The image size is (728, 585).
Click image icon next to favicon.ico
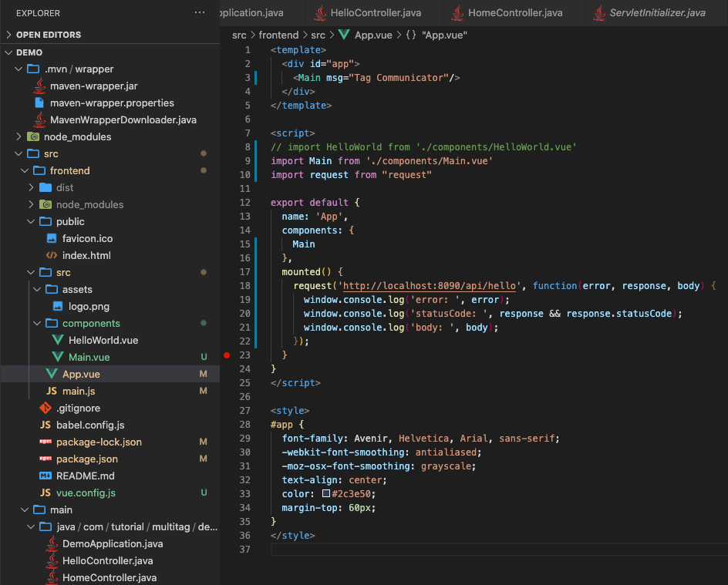coord(52,238)
